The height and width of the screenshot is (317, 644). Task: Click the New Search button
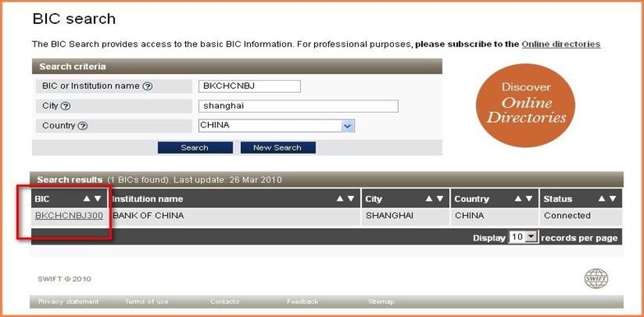[278, 147]
